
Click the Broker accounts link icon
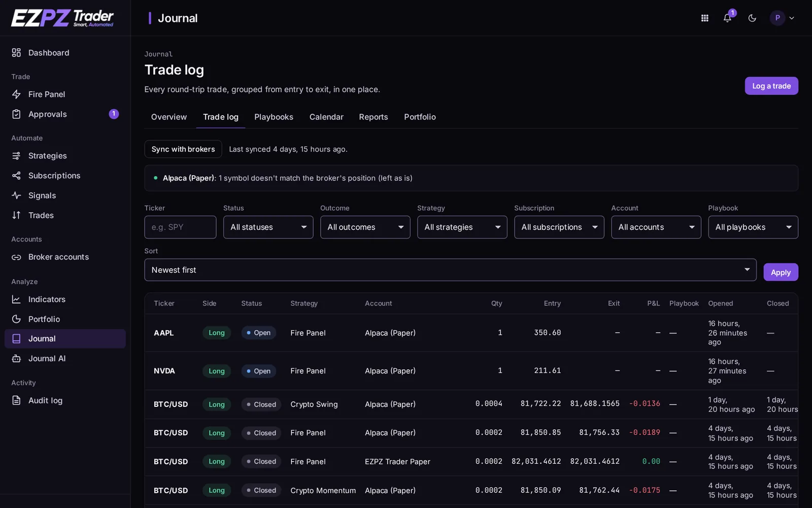click(x=16, y=257)
